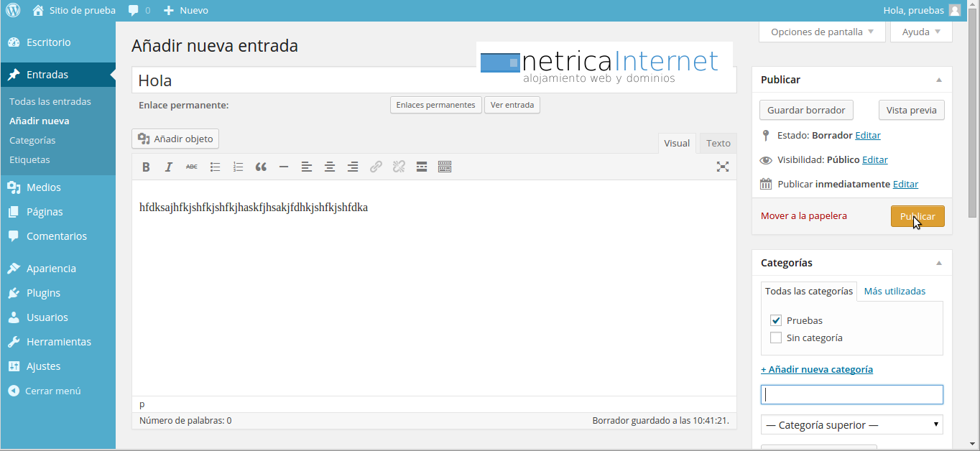
Task: Expand Opciones de pantalla dropdown
Action: 822,32
